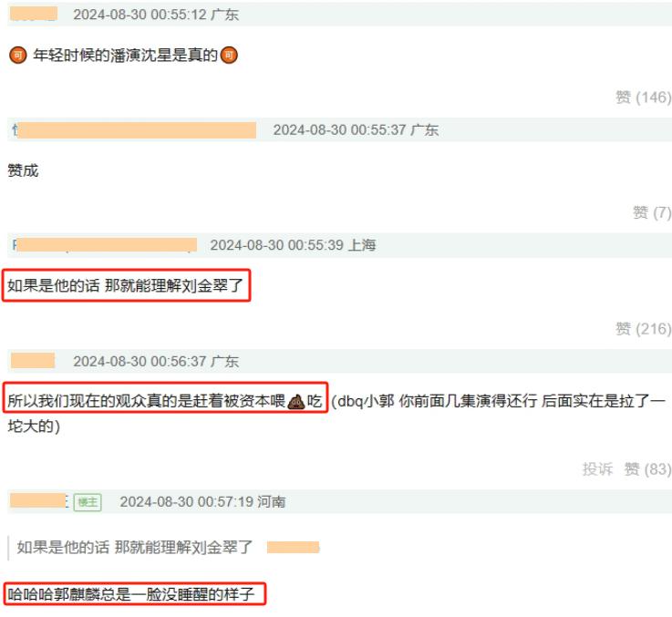Open the long blurred username posted at 00:55:37

(135, 129)
